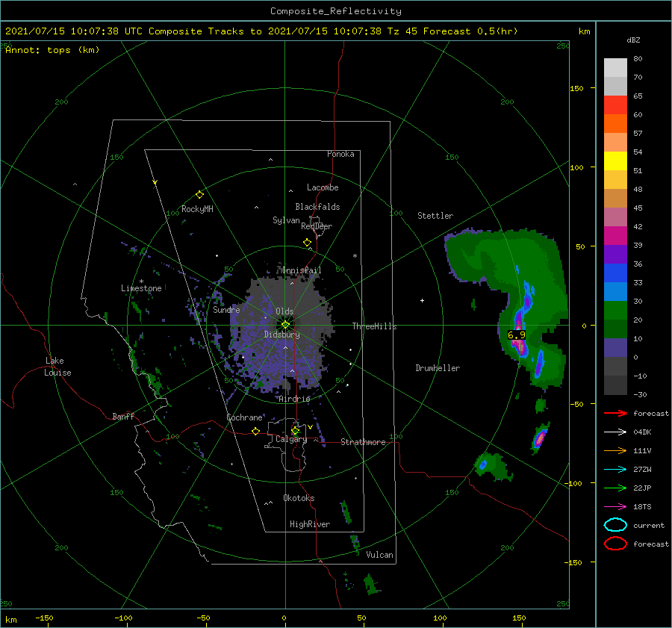The image size is (672, 628).
Task: Click the Olds label near radar center
Action: tap(284, 311)
